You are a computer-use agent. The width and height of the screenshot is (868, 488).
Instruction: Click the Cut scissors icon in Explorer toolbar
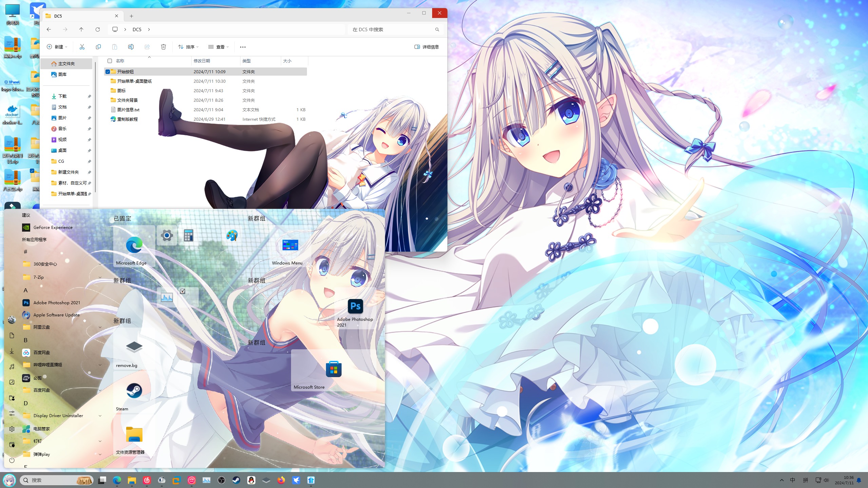[x=82, y=47]
